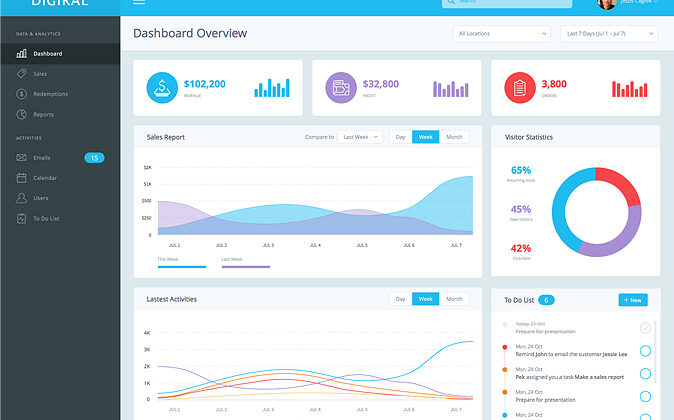Click the Visitor Statistics panel title
674x420 pixels.
pos(529,137)
